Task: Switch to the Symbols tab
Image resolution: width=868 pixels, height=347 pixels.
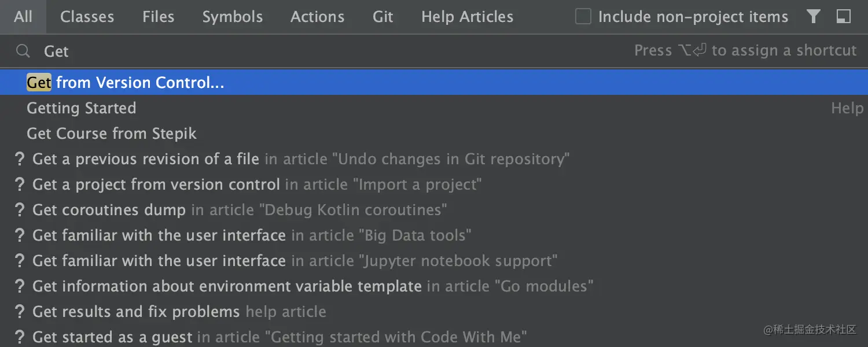Action: pos(232,17)
